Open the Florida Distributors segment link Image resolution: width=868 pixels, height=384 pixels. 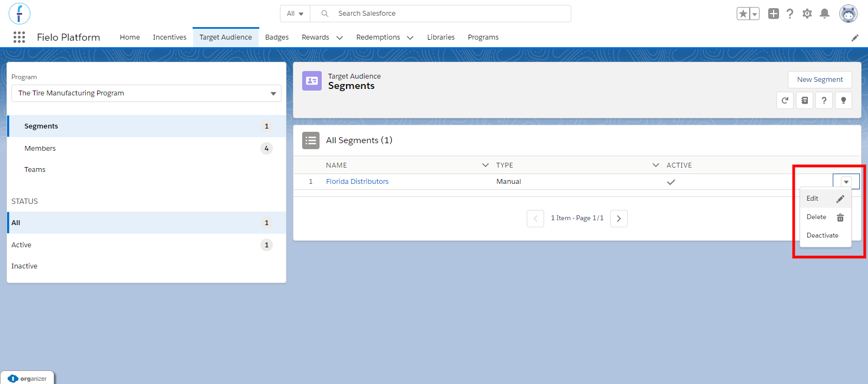pos(357,182)
